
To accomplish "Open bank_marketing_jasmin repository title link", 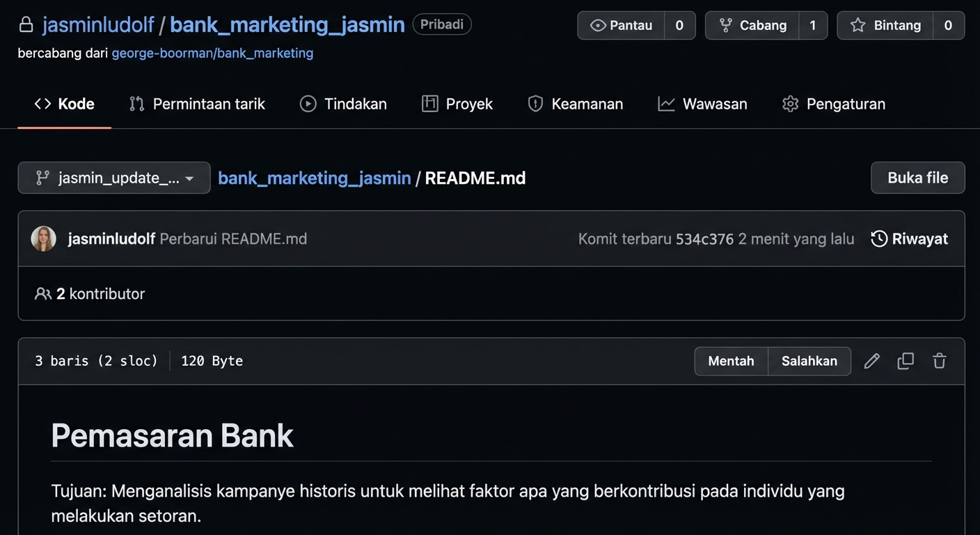I will tap(287, 25).
